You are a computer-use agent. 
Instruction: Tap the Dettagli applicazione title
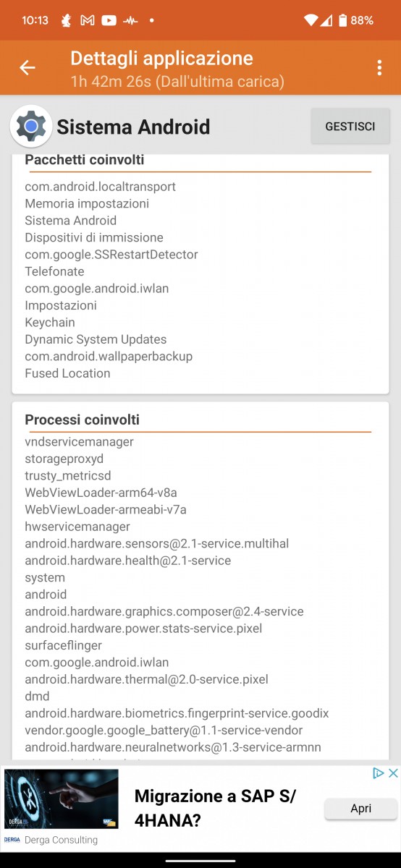(x=162, y=59)
